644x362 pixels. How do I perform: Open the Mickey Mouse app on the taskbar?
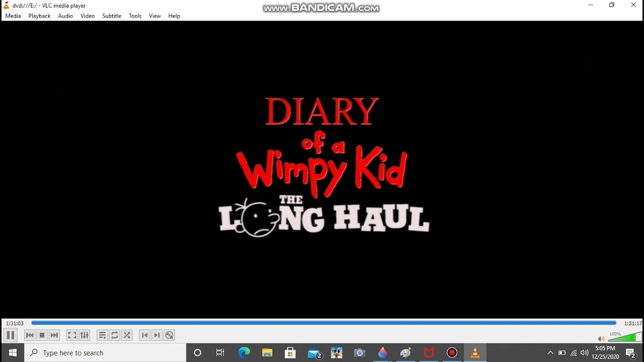coord(337,353)
